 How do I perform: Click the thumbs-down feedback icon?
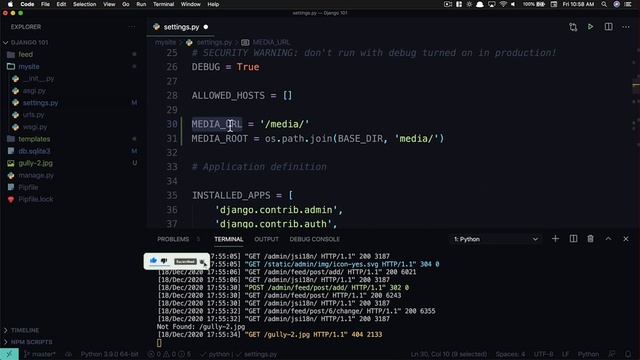164,261
